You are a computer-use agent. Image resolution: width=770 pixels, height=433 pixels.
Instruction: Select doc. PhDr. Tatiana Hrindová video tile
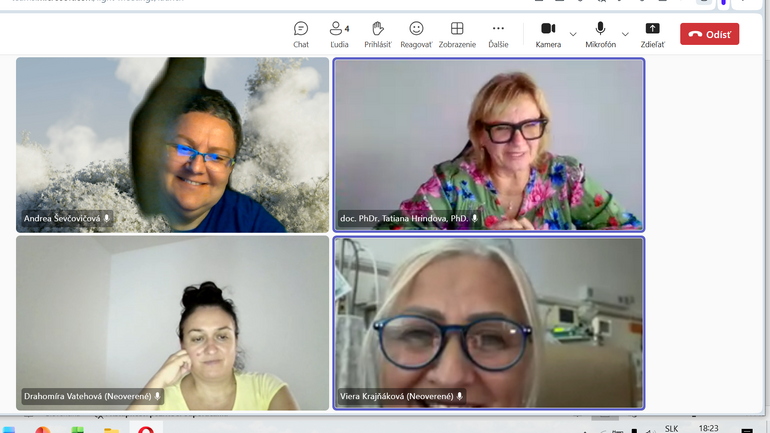[489, 145]
